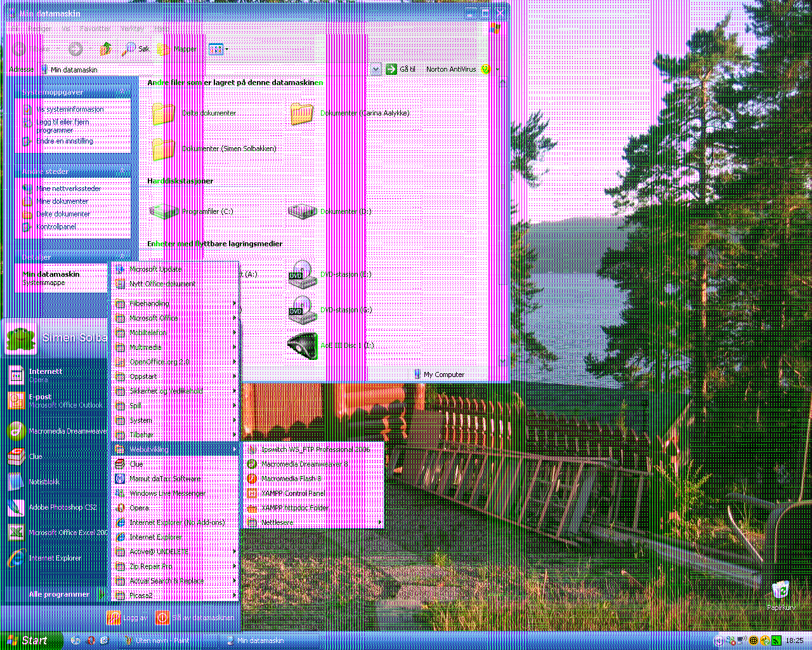
Task: Click Mine nettverkssteder link
Action: tap(62, 189)
